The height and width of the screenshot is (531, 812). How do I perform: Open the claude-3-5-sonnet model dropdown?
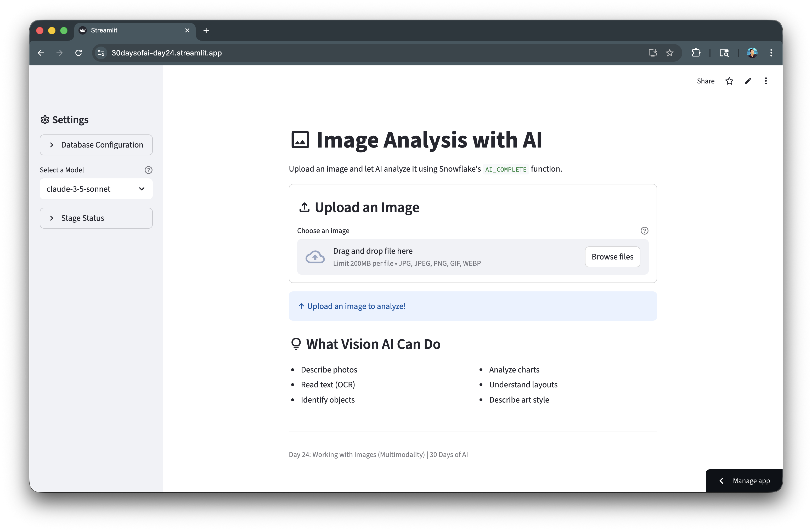[96, 189]
